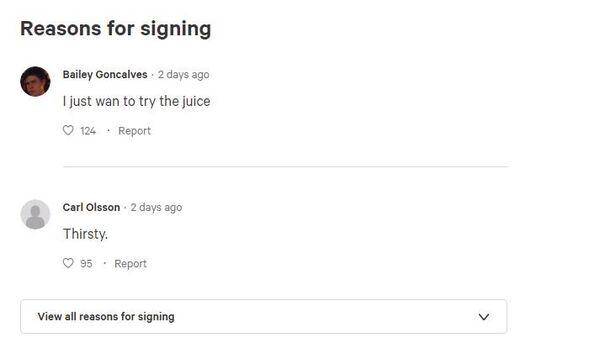
Task: Like Bailey Goncalves' comment with the heart icon
Action: [68, 131]
